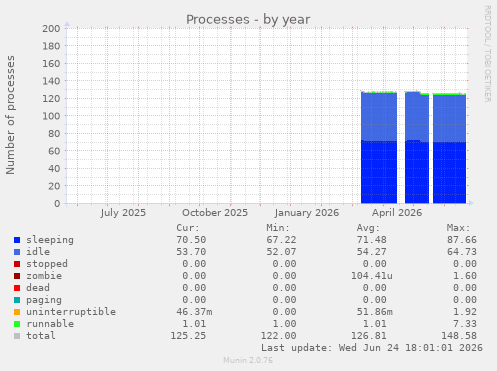The height and width of the screenshot is (371, 497).
Task: Pick the uninterruptible legend color square
Action: pos(17,312)
